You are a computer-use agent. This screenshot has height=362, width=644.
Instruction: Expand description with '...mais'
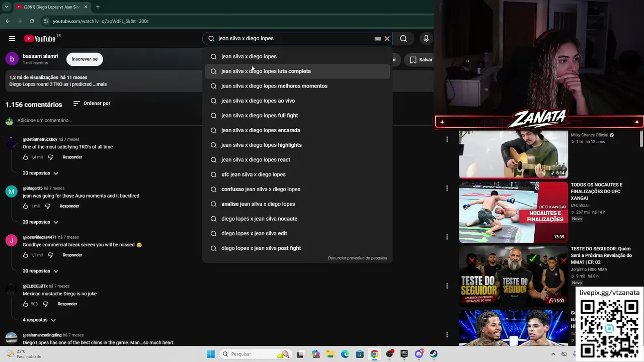coord(99,84)
